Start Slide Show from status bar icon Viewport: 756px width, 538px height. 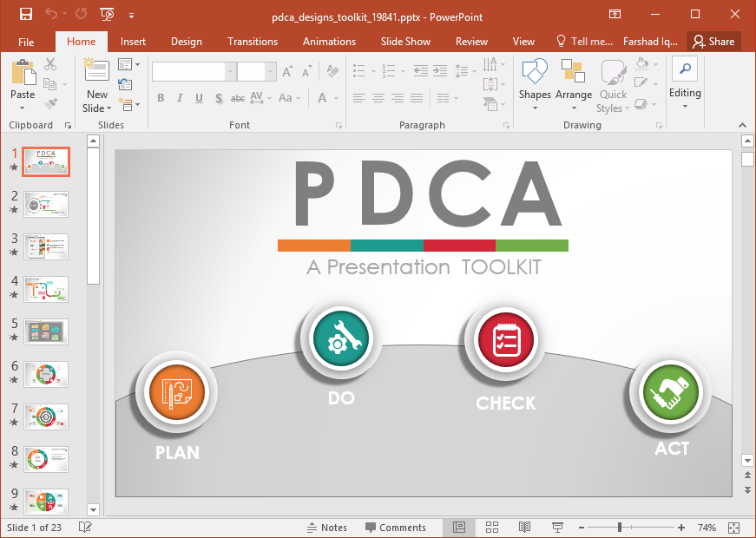557,528
